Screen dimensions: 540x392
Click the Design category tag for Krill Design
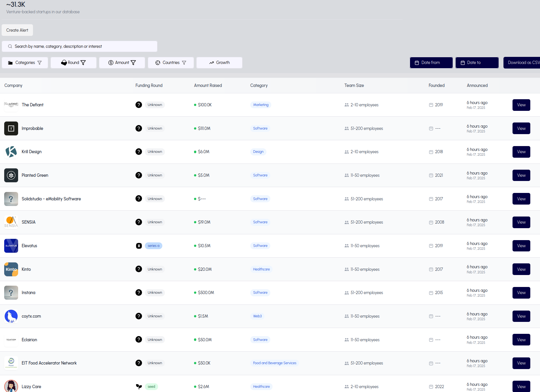pos(258,152)
